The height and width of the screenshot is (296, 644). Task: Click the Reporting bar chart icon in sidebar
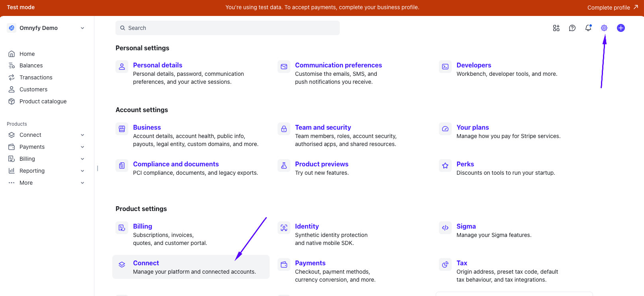[12, 171]
